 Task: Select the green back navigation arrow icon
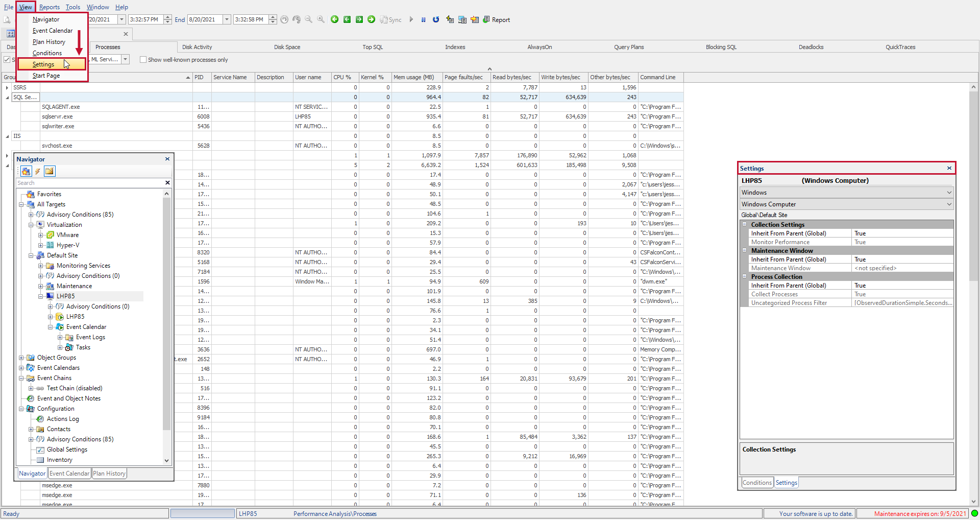click(x=335, y=19)
